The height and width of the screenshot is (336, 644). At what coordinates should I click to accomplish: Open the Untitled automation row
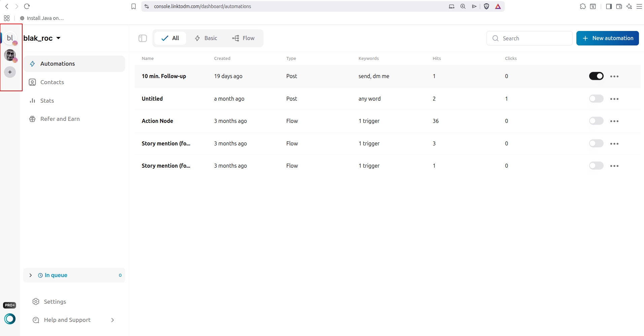coord(388,99)
